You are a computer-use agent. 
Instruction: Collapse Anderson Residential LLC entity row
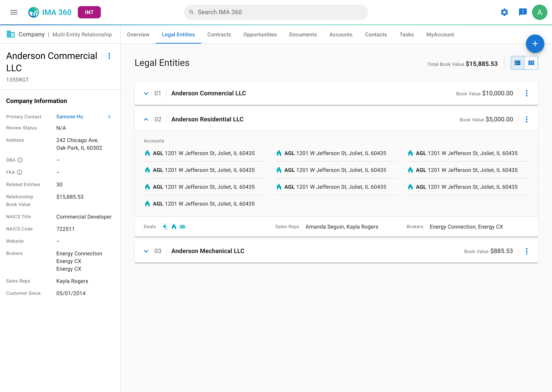[146, 119]
